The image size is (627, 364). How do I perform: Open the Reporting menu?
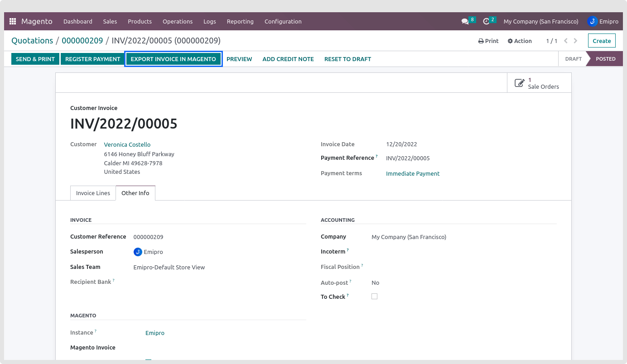240,21
